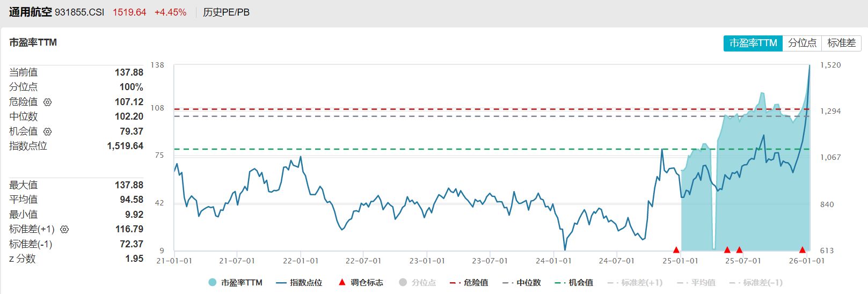The height and width of the screenshot is (294, 868).
Task: Hide the 市盈率TTM series via chart legend
Action: (x=235, y=282)
